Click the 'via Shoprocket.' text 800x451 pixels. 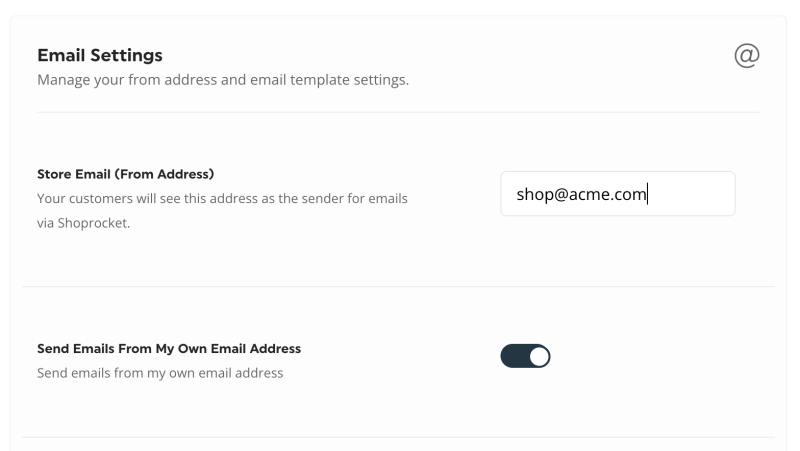(84, 223)
